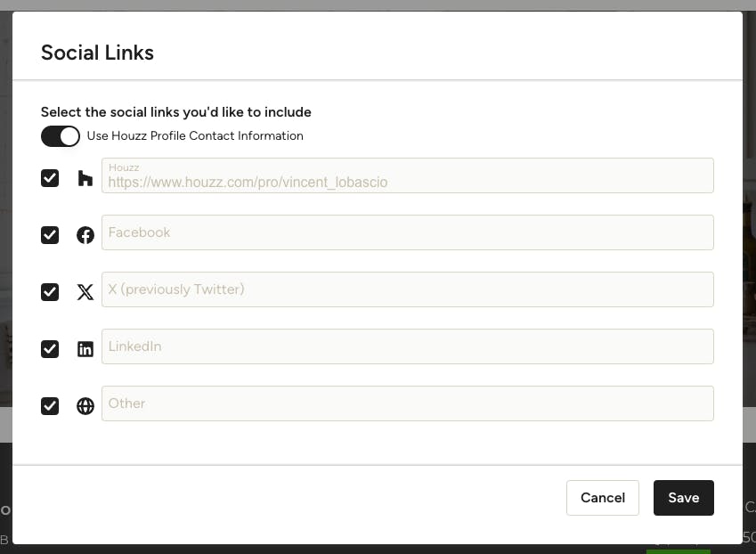Cancel the Social Links dialog

[603, 498]
